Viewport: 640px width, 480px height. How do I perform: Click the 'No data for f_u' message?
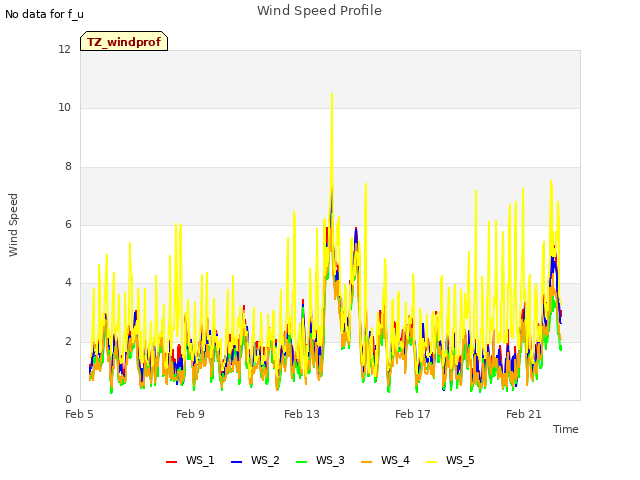coord(44,14)
